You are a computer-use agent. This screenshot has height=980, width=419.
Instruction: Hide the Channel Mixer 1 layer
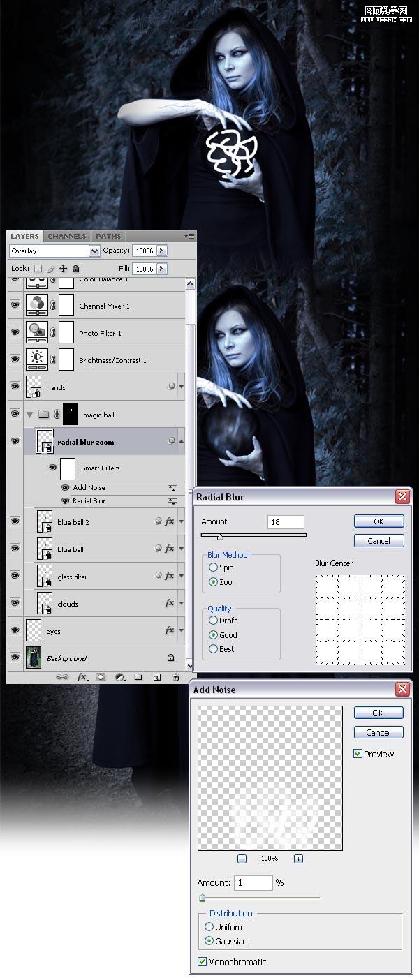pos(15,305)
